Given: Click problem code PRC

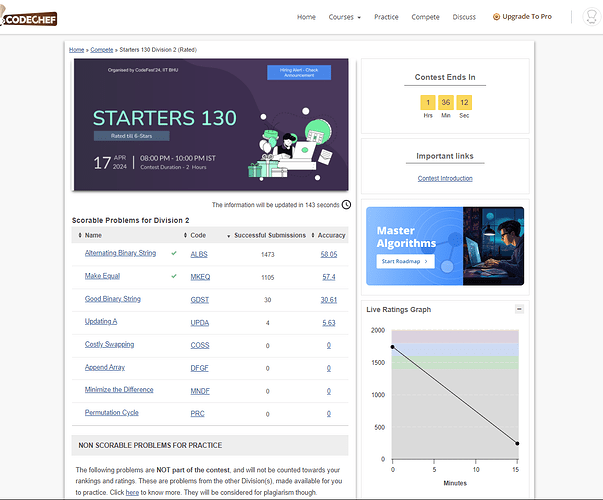Looking at the screenshot, I should tap(197, 413).
